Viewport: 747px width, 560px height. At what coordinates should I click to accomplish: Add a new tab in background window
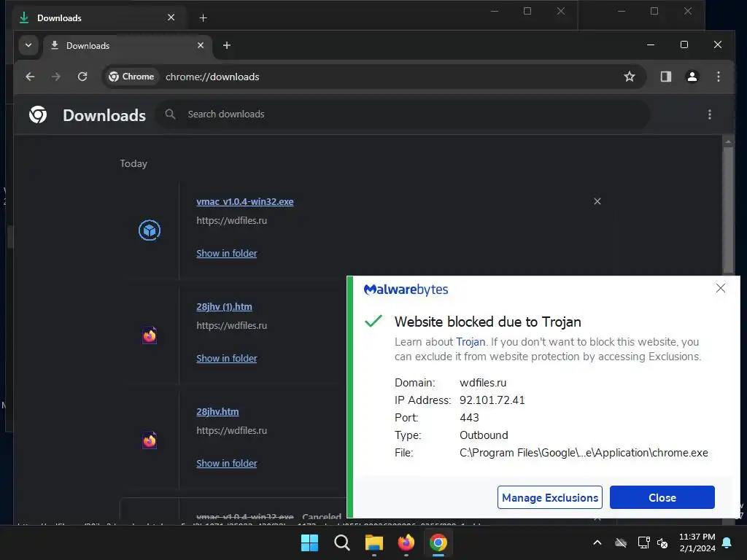[x=203, y=18]
